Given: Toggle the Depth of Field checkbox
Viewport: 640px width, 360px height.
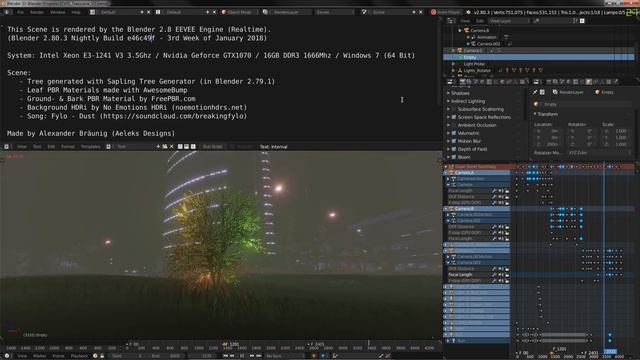Looking at the screenshot, I should point(454,149).
